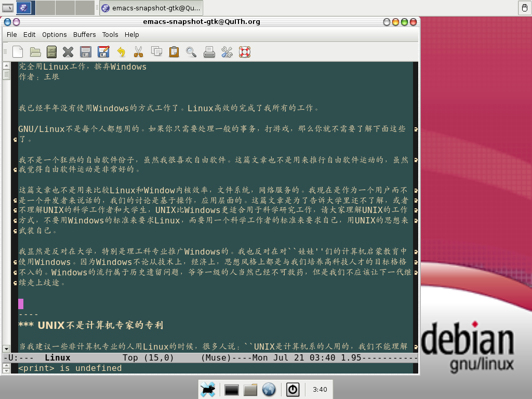Click the toolbar drag handle grip
The image size is (532, 399).
pos(5,52)
